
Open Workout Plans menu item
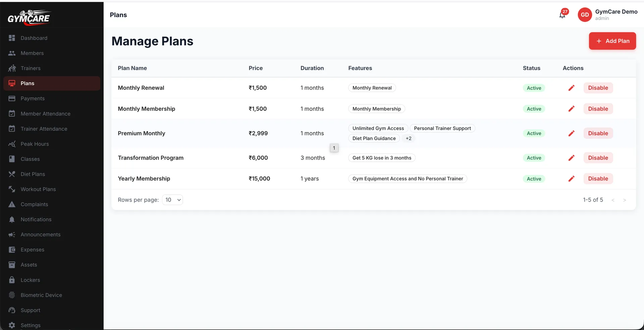[x=52, y=189]
